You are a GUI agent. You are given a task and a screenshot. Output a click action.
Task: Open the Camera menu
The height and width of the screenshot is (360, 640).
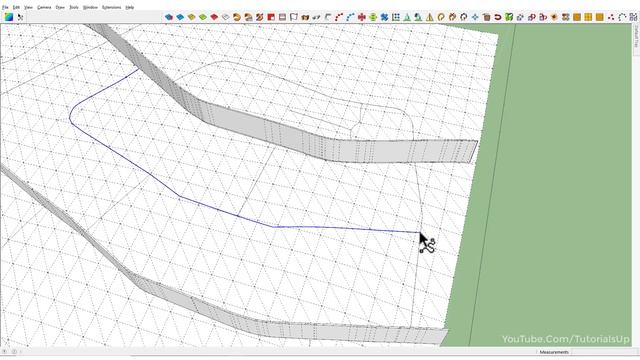(x=44, y=7)
